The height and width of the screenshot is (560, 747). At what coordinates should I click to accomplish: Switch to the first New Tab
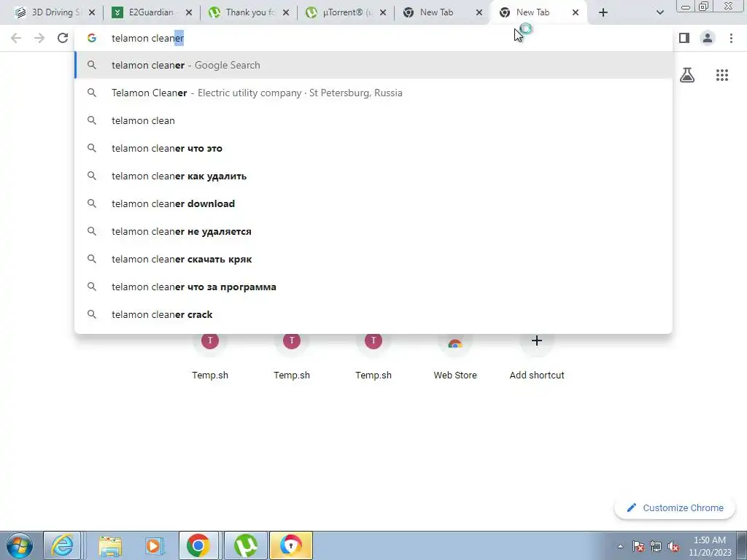(x=436, y=12)
